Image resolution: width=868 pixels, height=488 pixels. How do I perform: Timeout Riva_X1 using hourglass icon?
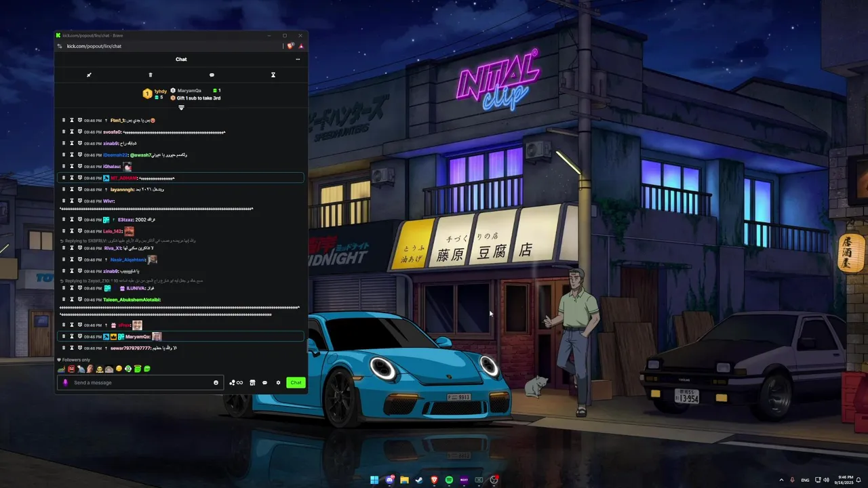(x=72, y=248)
